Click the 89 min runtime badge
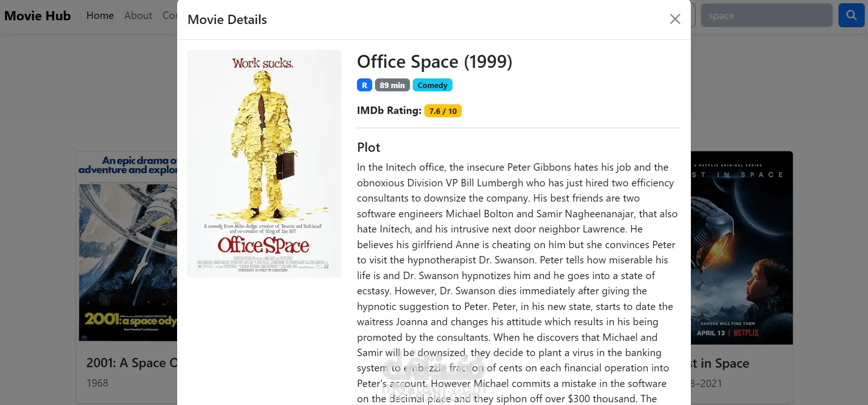The height and width of the screenshot is (405, 868). click(392, 85)
